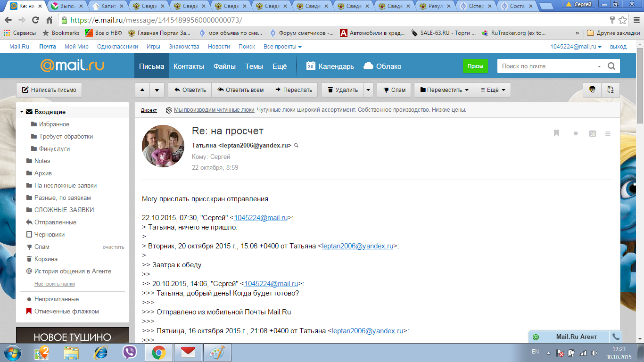Open the Настроить папки link
The height and width of the screenshot is (362, 644).
coord(55,284)
